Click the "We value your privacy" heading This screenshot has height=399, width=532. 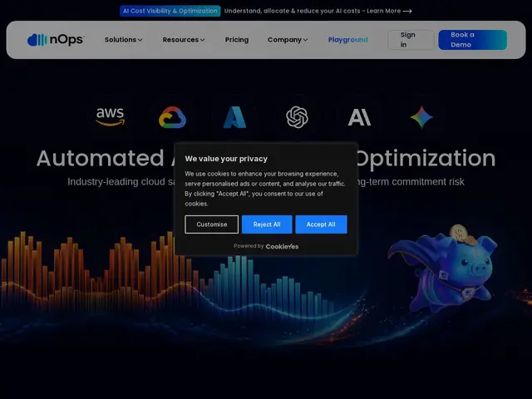click(226, 159)
